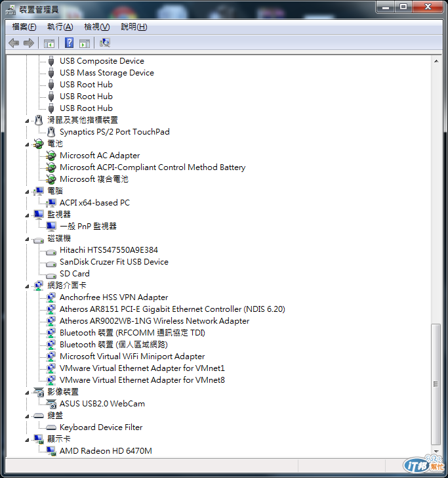Collapse the 滑鼠及其他指標裝置 category
Image resolution: width=448 pixels, height=478 pixels.
point(27,121)
